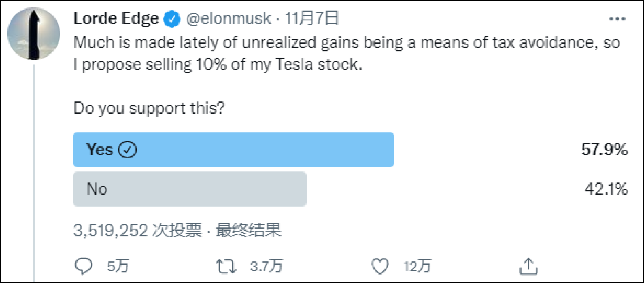
Task: Click the 3.7万 retweet count
Action: point(266,266)
